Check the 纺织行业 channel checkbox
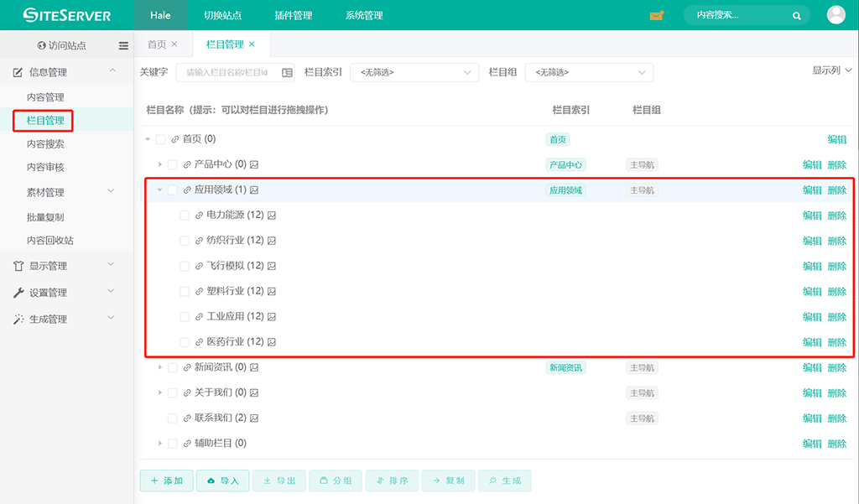The image size is (859, 504). click(x=185, y=241)
